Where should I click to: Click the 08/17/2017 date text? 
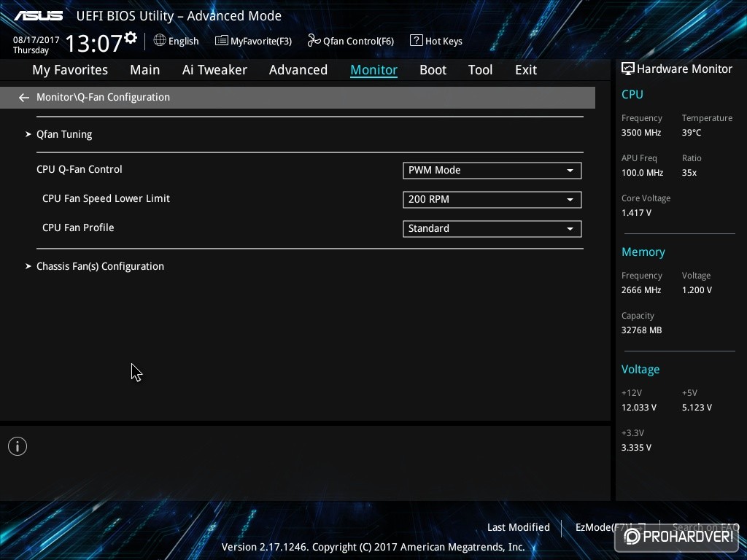tap(36, 40)
